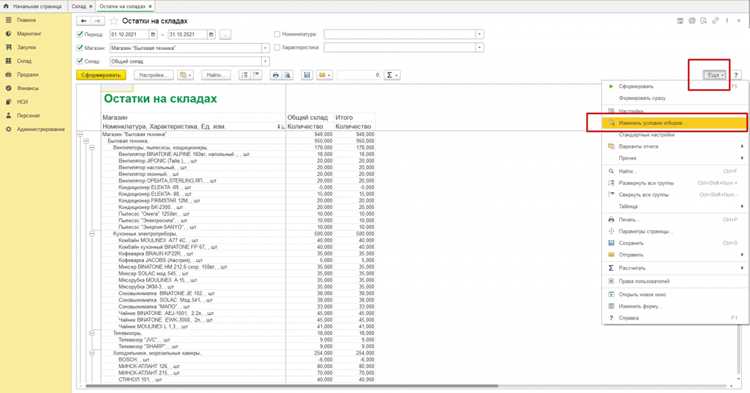The width and height of the screenshot is (750, 393).
Task: Select Сохранить in the Еще menu
Action: (673, 243)
